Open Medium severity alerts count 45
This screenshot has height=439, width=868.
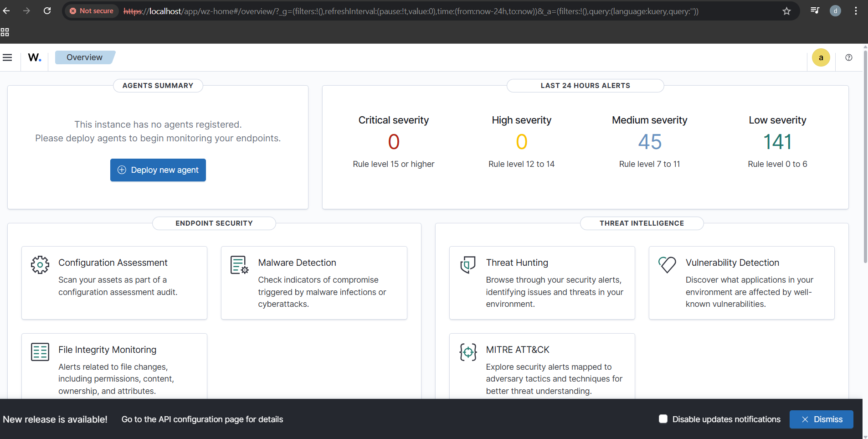(x=649, y=142)
